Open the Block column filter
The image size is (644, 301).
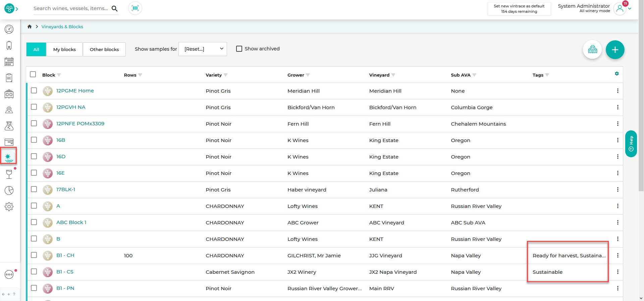coord(59,75)
